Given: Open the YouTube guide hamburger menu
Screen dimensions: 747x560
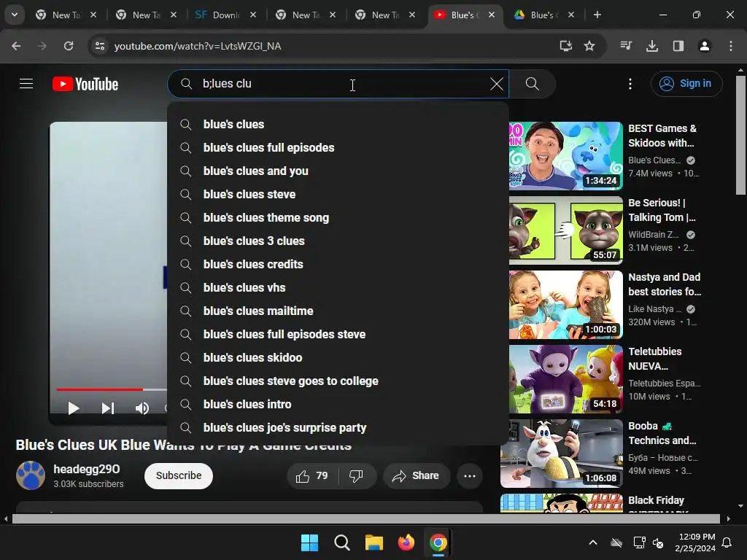Looking at the screenshot, I should click(x=26, y=84).
